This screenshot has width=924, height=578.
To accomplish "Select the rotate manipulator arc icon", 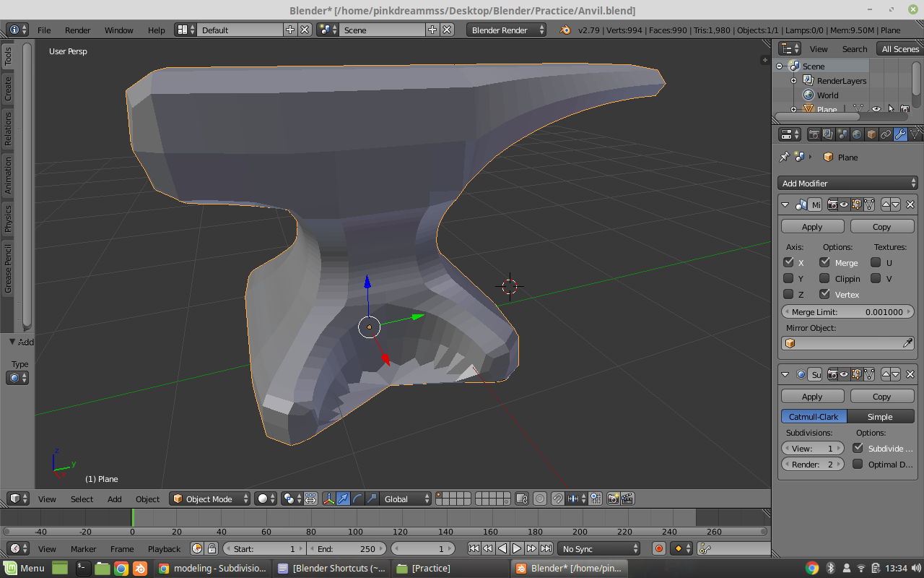I will (357, 499).
